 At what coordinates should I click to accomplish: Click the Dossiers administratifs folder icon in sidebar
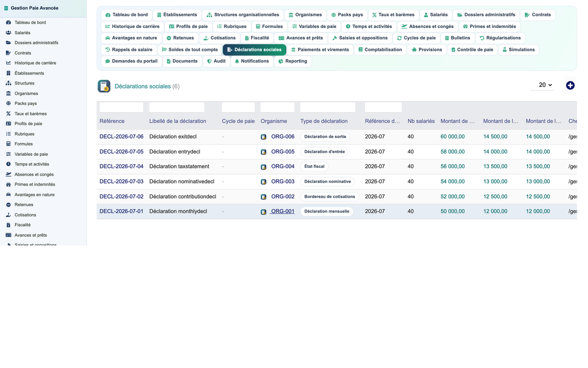[x=8, y=43]
